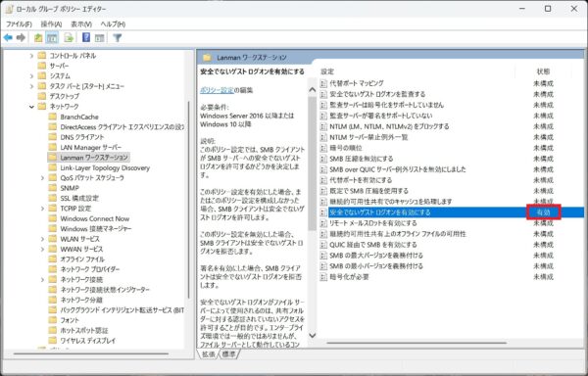
Task: Click the Forward arrow in the toolbar
Action: (x=21, y=38)
